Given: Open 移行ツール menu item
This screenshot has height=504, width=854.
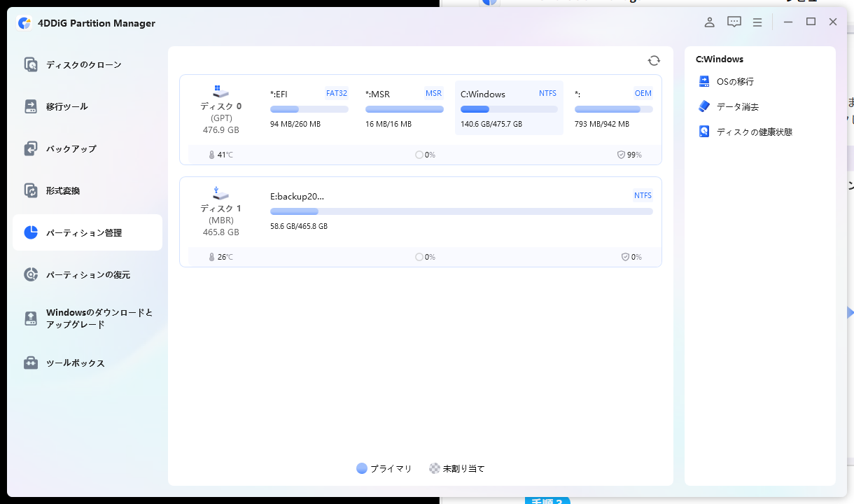Looking at the screenshot, I should [67, 107].
